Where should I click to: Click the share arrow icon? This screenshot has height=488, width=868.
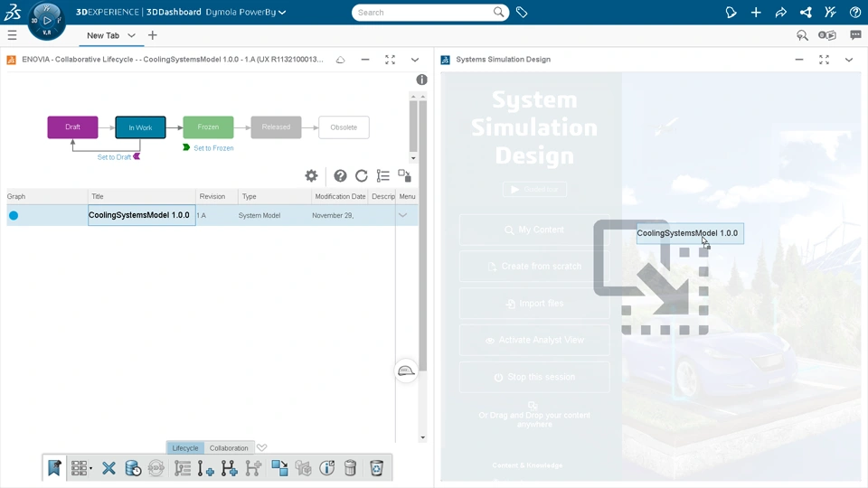coord(780,12)
